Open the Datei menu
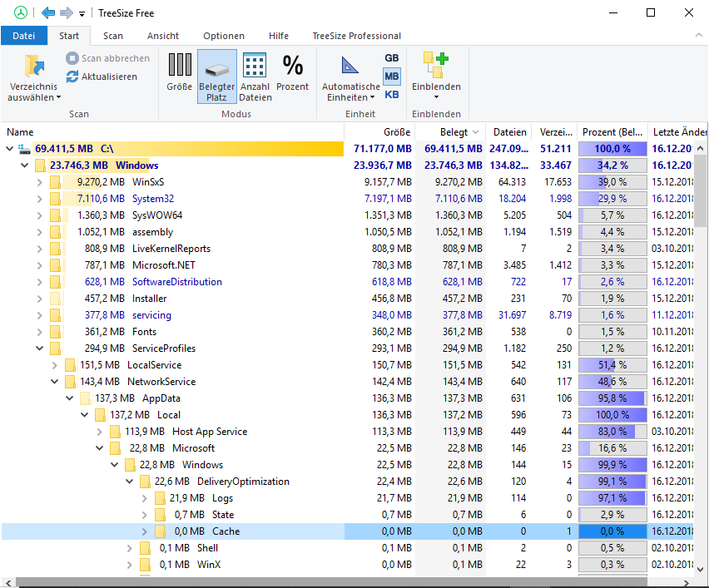 point(24,36)
